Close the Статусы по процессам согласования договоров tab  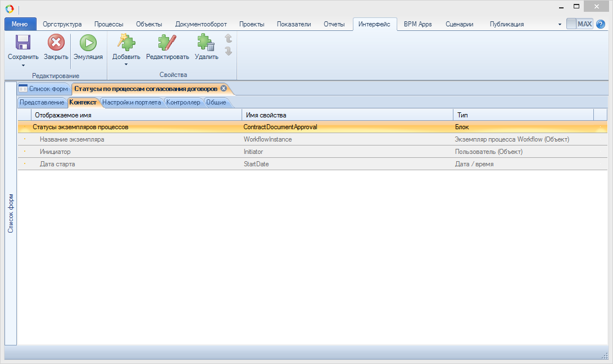click(x=224, y=88)
